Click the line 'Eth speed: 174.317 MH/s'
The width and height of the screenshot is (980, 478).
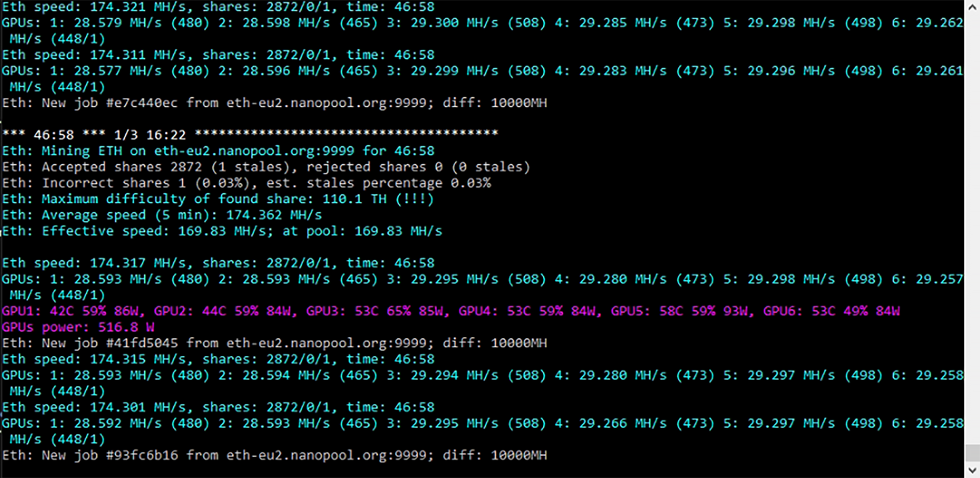(218, 263)
